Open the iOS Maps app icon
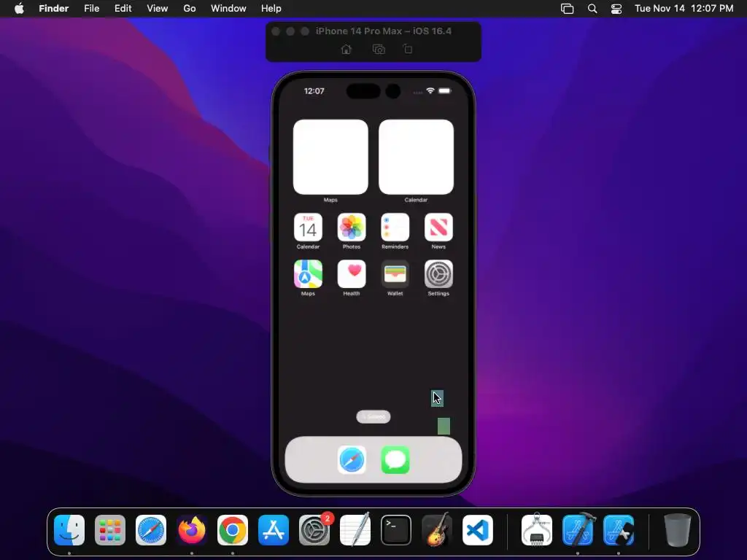The image size is (747, 560). [308, 274]
